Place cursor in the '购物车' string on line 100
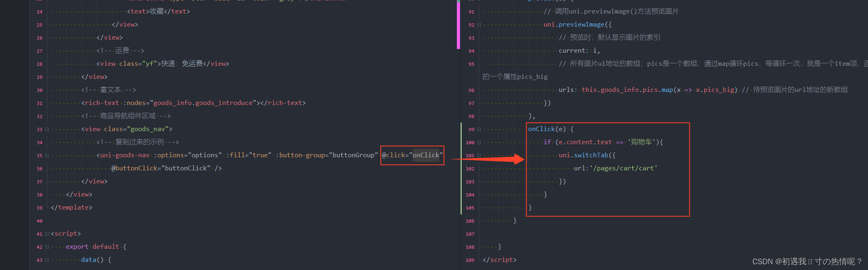868x270 pixels. [x=641, y=142]
